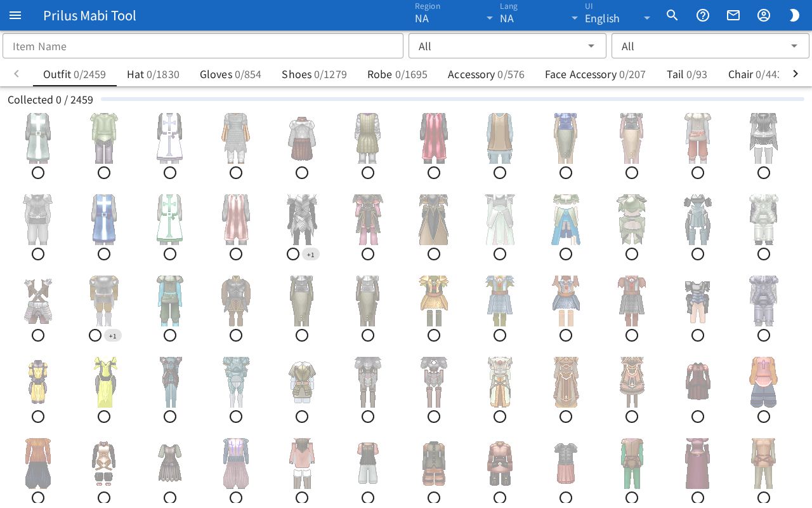
Task: Click the crimson tunic with gray sleeves thumbnail
Action: (434, 138)
